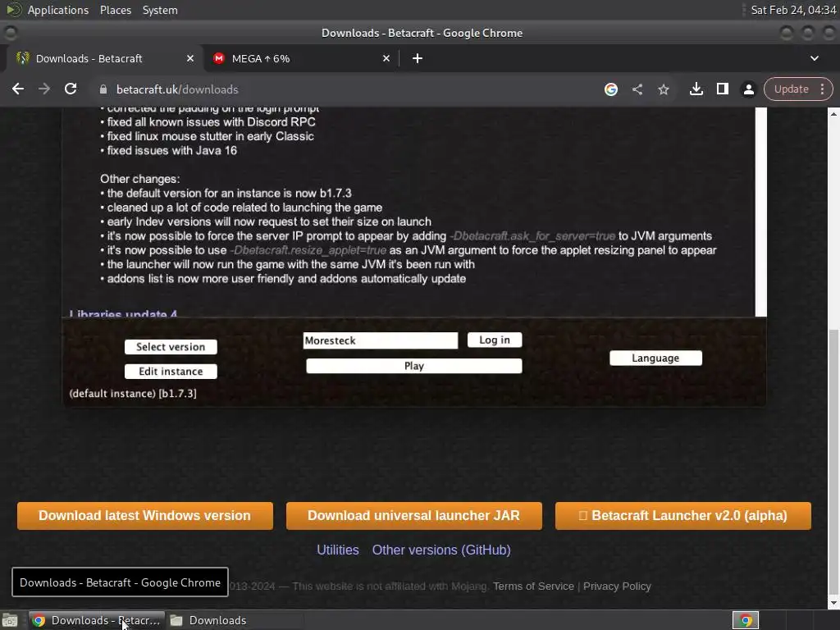Click scrollbar up arrow
The width and height of the screenshot is (840, 630).
click(x=833, y=113)
